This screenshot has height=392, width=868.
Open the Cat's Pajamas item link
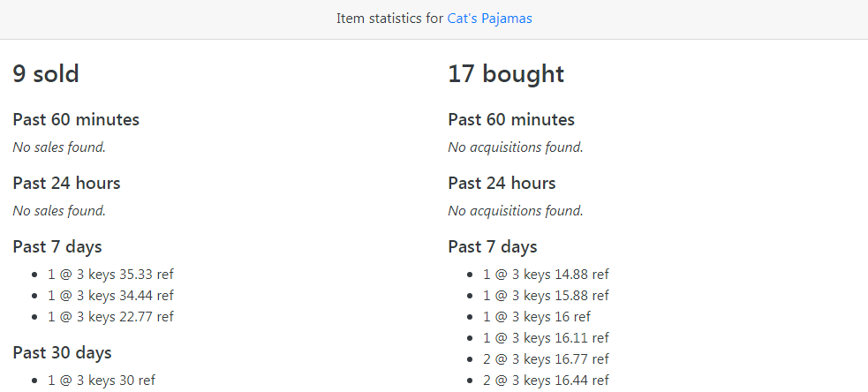point(489,19)
